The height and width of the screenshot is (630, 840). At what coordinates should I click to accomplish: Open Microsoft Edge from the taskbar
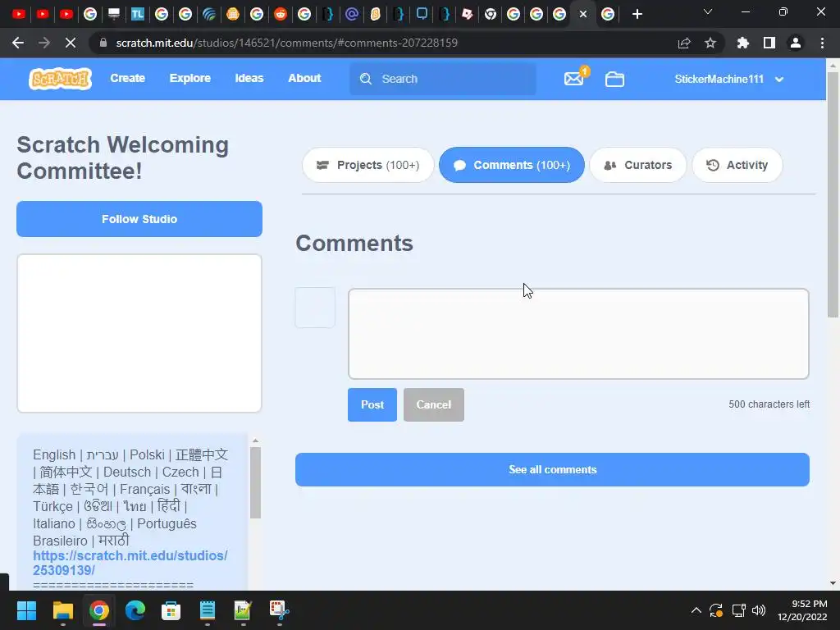(135, 610)
